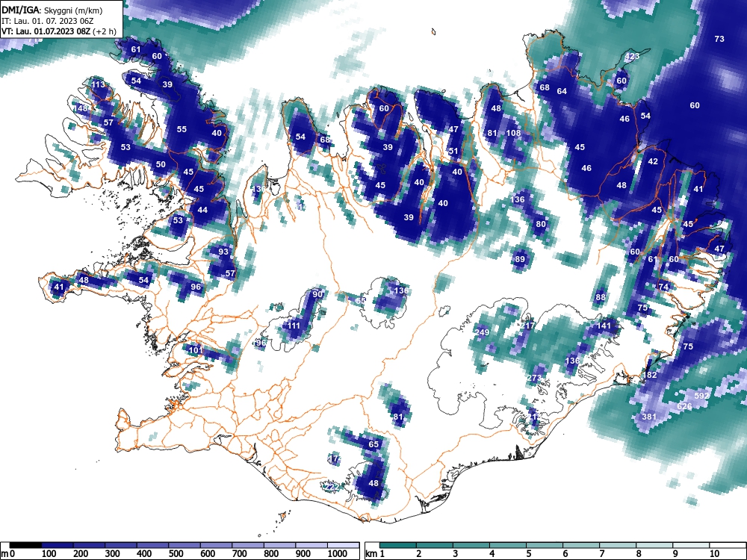Click the visibility value '182' on the southeast coast
The image size is (747, 560).
click(x=651, y=376)
